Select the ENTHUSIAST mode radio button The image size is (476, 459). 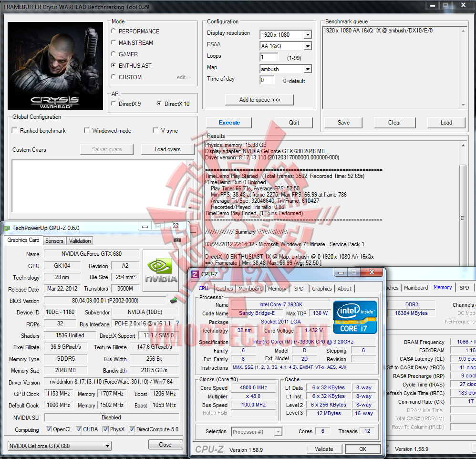tap(113, 65)
